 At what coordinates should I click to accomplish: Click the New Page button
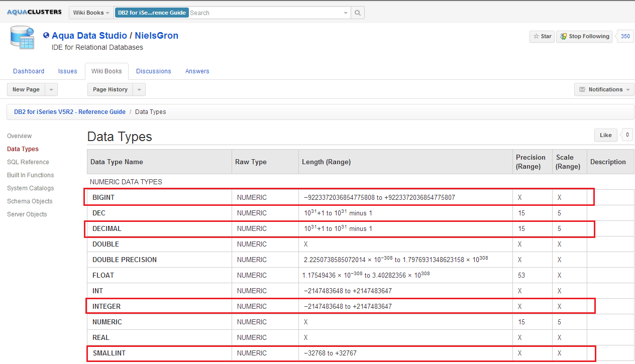[26, 89]
